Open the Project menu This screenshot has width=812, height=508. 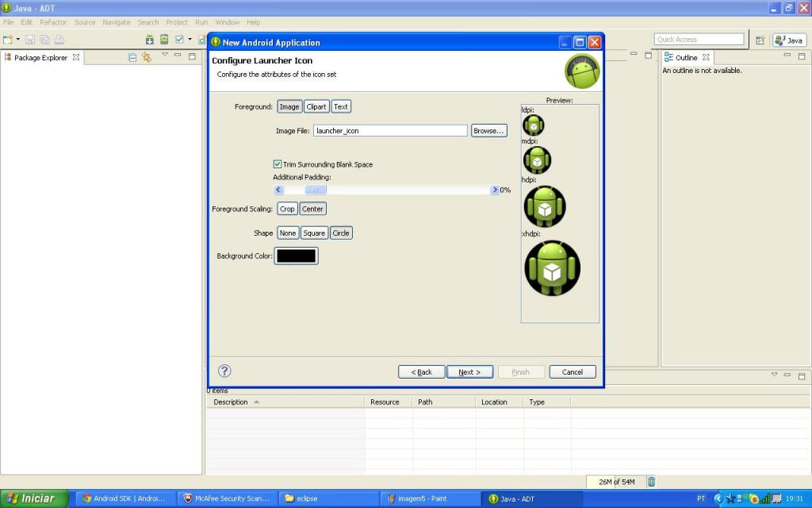click(177, 22)
